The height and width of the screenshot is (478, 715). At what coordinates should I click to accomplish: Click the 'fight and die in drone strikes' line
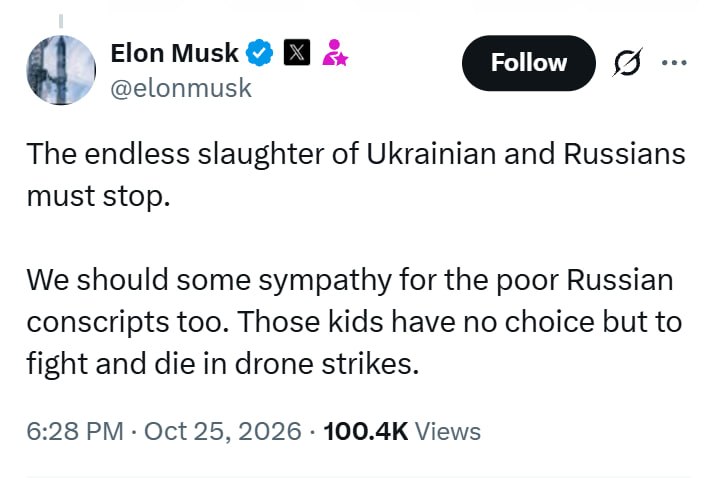[223, 364]
